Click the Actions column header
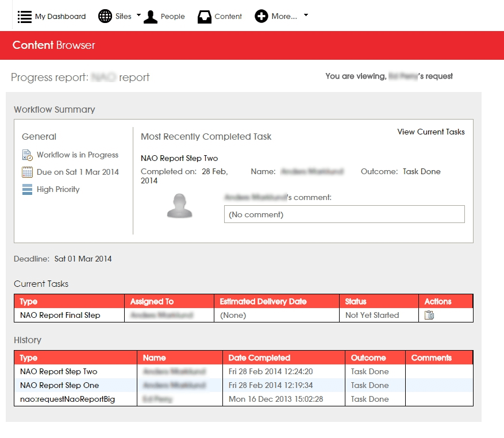Viewport: 504px width, 438px height. pyautogui.click(x=446, y=301)
